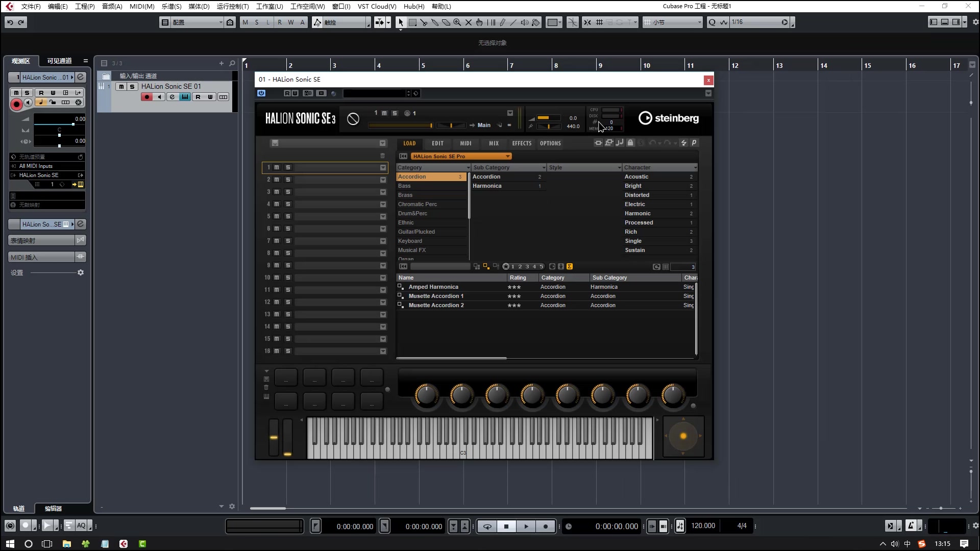Open Cubase from the Windows taskbar
The width and height of the screenshot is (980, 551).
tap(124, 544)
